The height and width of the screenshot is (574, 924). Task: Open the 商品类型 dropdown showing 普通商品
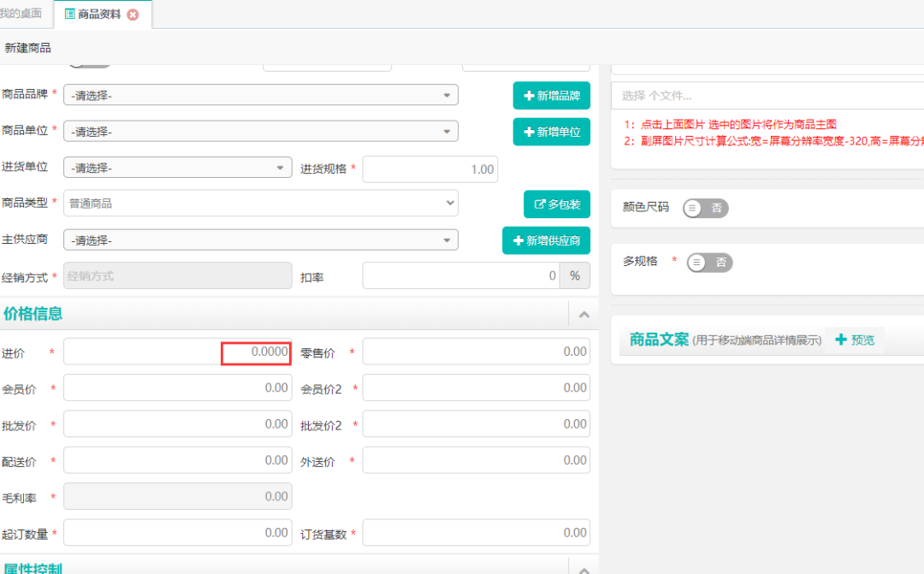(x=260, y=204)
